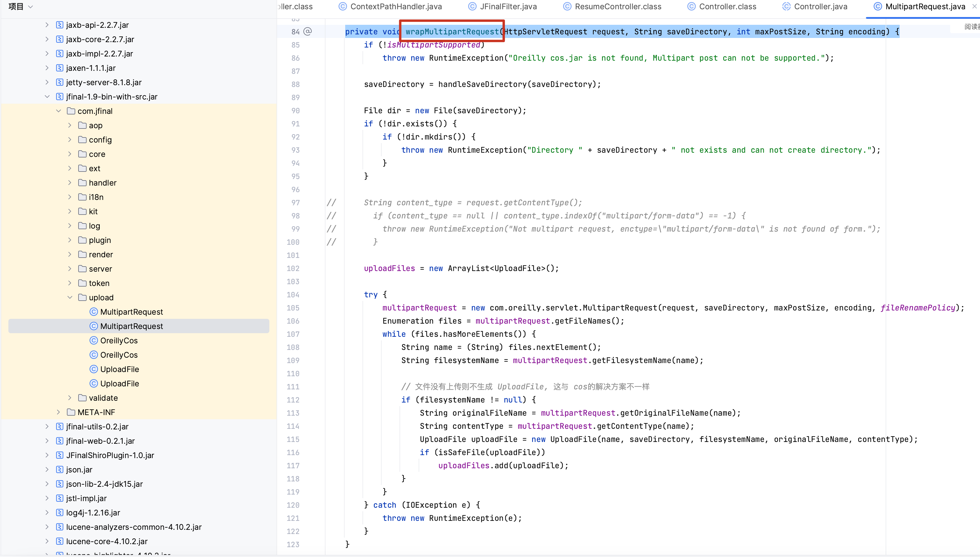Click the @ gutter icon on line 84

308,31
